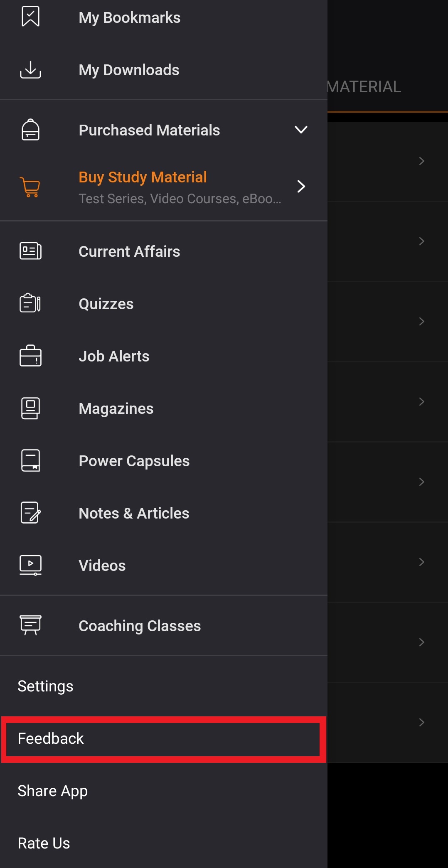
Task: Tap Rate Us
Action: click(x=44, y=843)
